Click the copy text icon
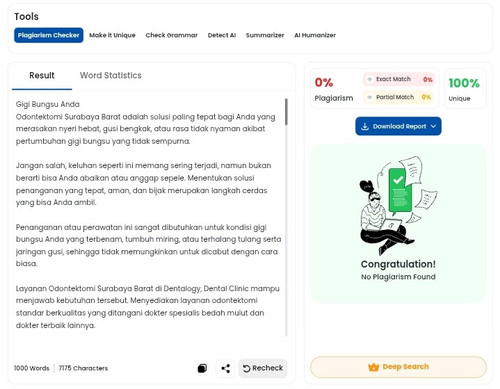This screenshot has height=389, width=500. [202, 368]
